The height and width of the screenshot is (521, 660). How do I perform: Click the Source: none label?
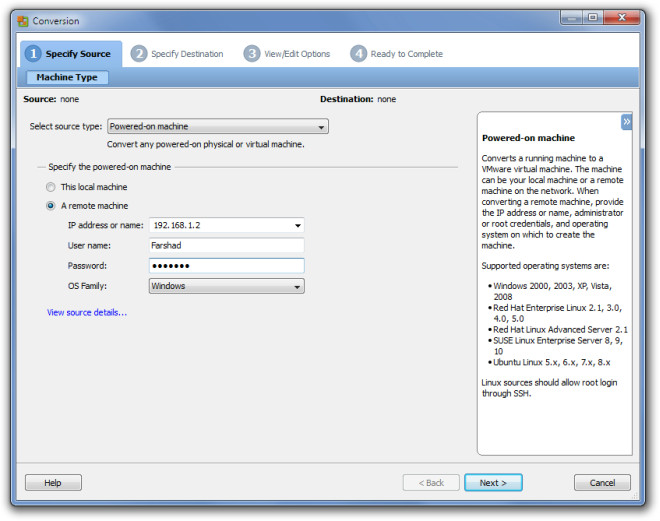[51, 99]
